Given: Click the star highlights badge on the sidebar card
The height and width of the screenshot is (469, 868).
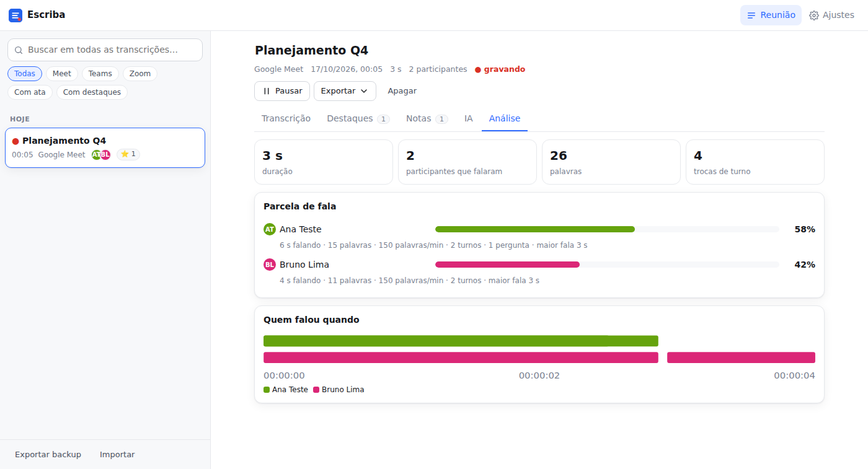Looking at the screenshot, I should tap(128, 154).
